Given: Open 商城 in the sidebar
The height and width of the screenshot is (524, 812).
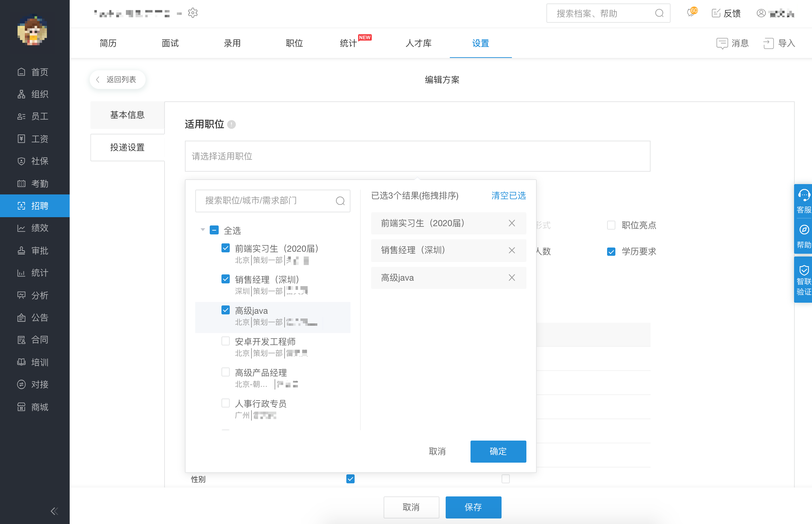Looking at the screenshot, I should coord(35,407).
